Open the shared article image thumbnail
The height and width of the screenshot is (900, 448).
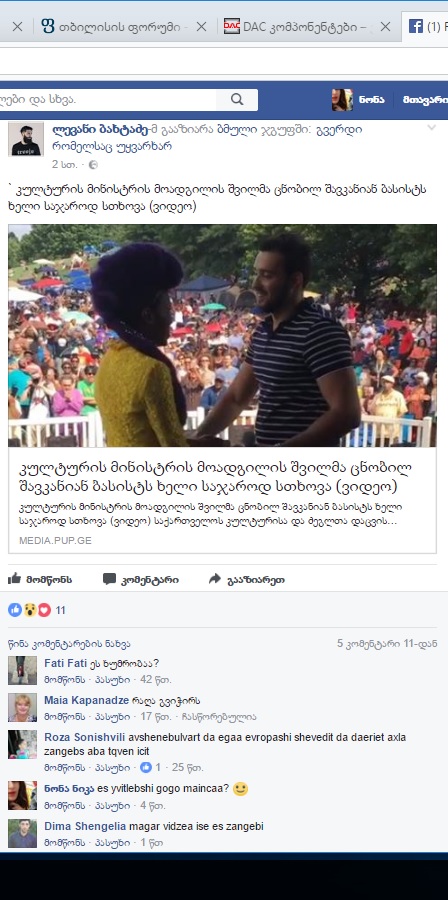[x=223, y=335]
